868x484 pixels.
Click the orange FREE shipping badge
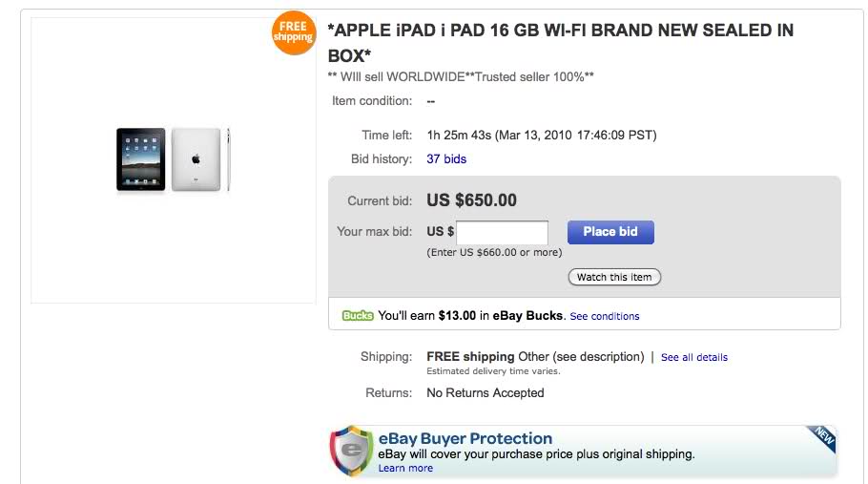[293, 32]
